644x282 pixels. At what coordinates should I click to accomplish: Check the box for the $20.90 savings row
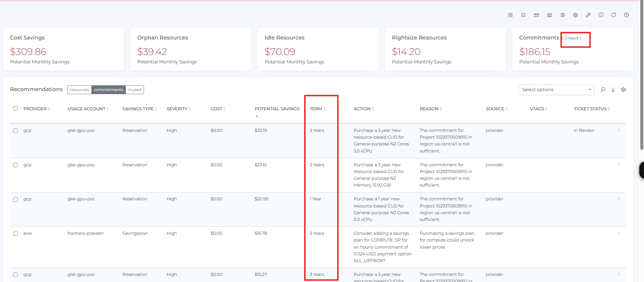(15, 199)
